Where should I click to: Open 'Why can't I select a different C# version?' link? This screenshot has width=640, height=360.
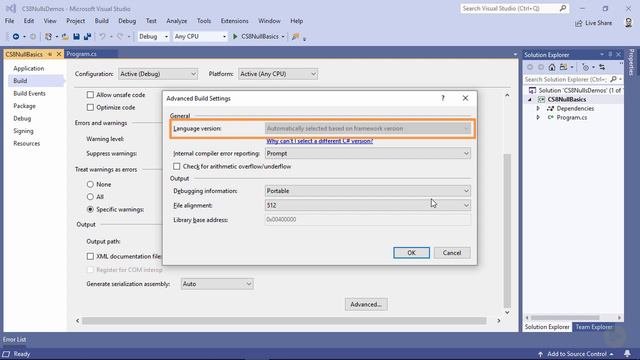point(320,141)
